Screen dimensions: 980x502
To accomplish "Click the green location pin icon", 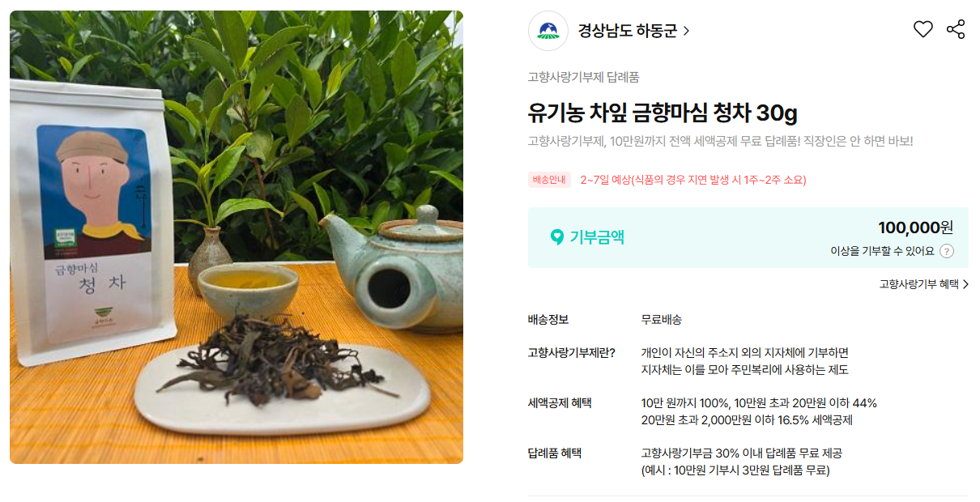I will (556, 237).
